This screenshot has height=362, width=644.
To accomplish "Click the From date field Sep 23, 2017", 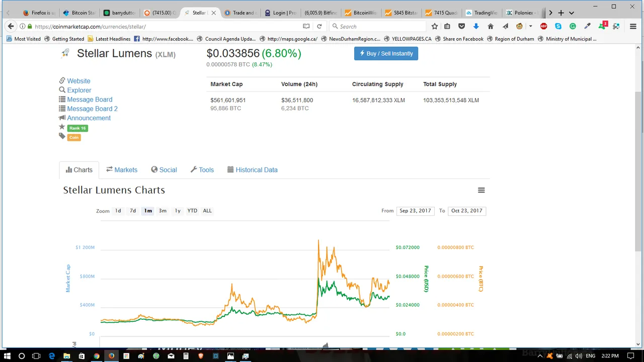I will (415, 211).
